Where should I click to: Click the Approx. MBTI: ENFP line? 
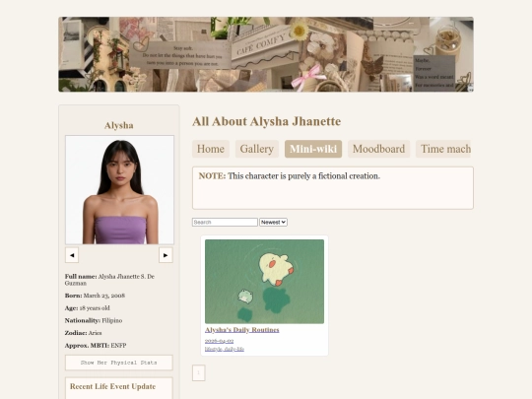pos(96,346)
